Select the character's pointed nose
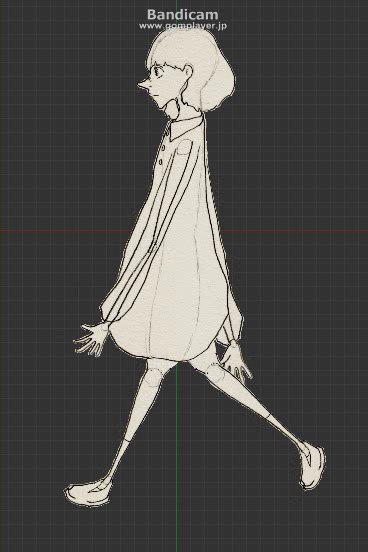The width and height of the screenshot is (368, 552). pos(144,85)
